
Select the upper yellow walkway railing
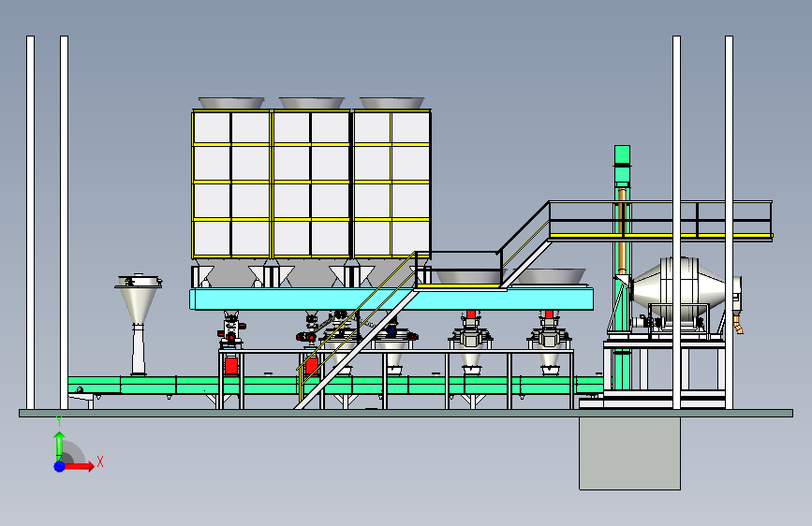tap(660, 219)
